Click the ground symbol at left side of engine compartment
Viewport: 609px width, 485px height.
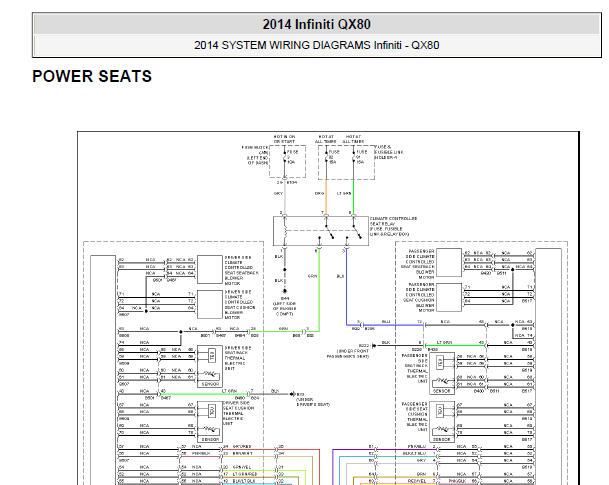tap(285, 291)
